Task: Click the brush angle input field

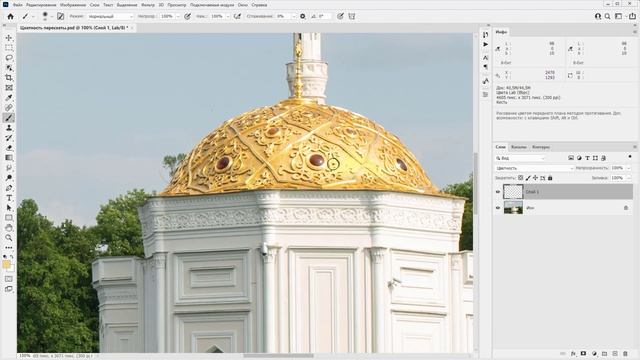Action: coord(324,16)
